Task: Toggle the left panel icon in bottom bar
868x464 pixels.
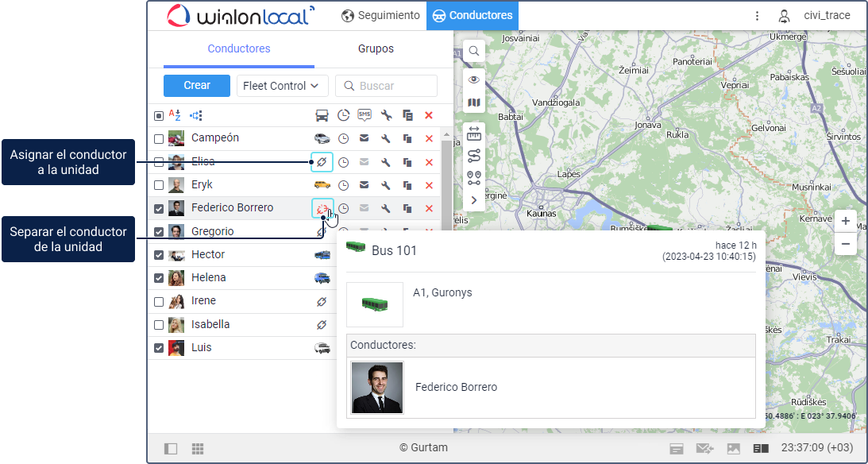Action: click(x=171, y=448)
